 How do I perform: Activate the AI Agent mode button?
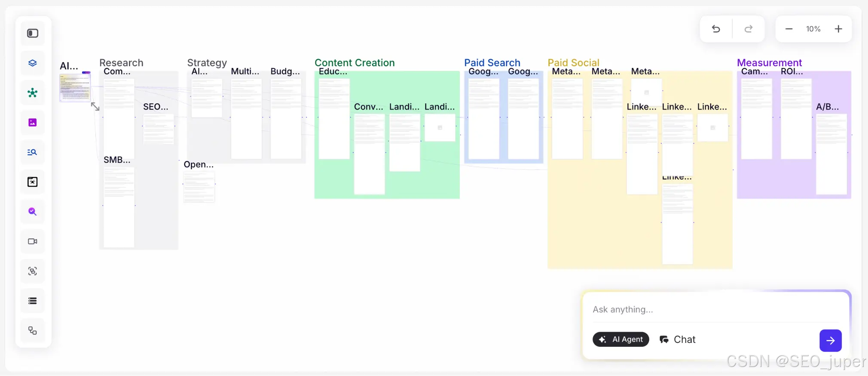621,339
